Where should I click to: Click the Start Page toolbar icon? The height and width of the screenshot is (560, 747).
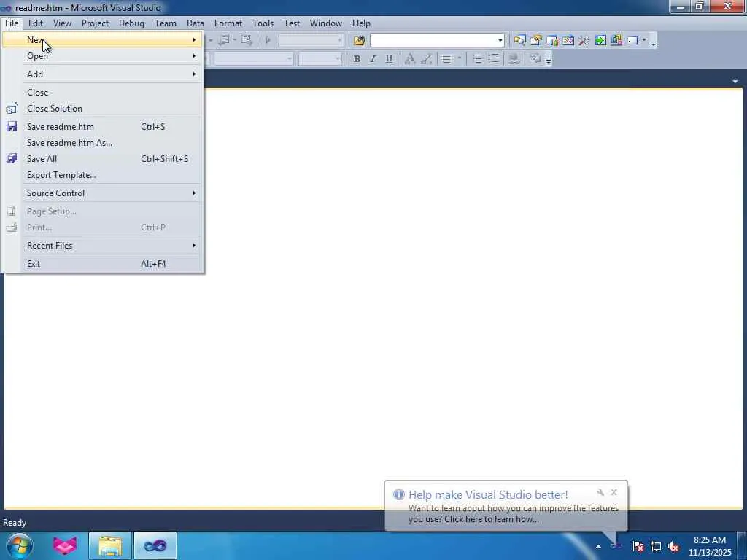point(600,41)
